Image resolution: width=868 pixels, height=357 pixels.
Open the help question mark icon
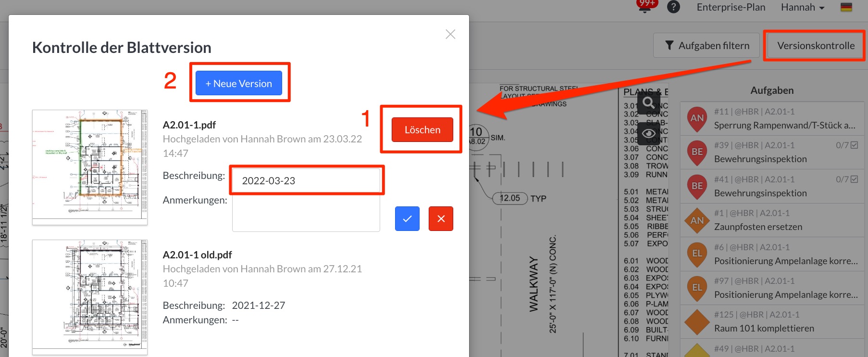click(673, 7)
